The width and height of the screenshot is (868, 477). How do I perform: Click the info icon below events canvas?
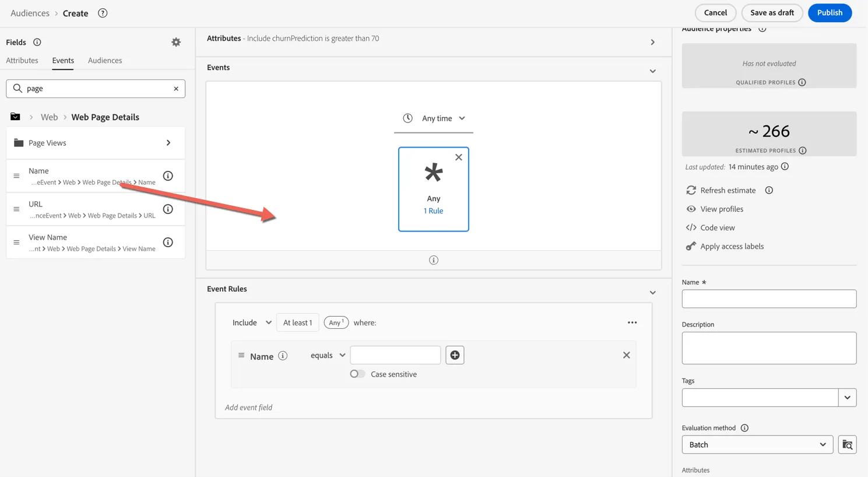[x=434, y=260]
